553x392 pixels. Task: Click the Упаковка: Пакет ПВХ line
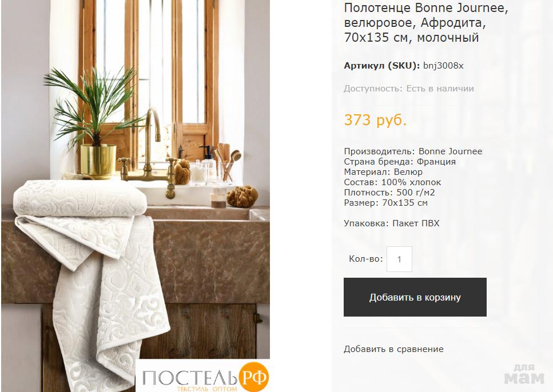tap(392, 223)
